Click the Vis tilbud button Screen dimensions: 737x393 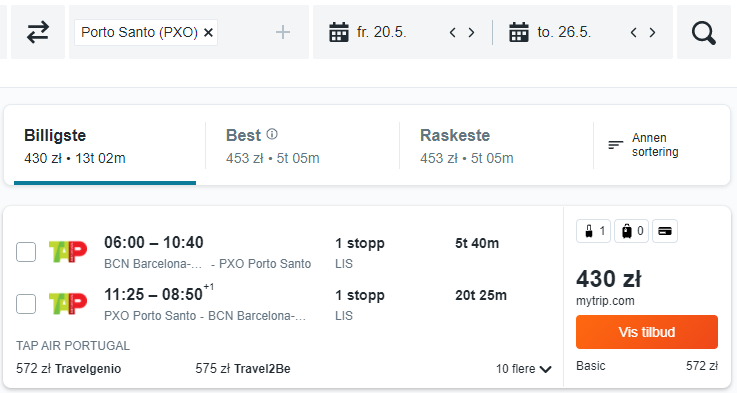click(647, 332)
